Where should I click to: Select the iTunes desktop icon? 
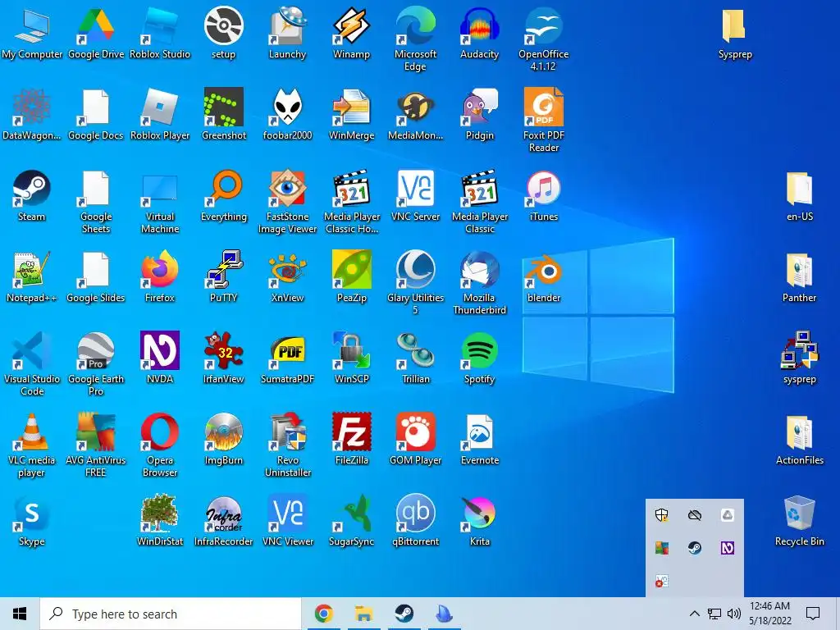tap(543, 195)
